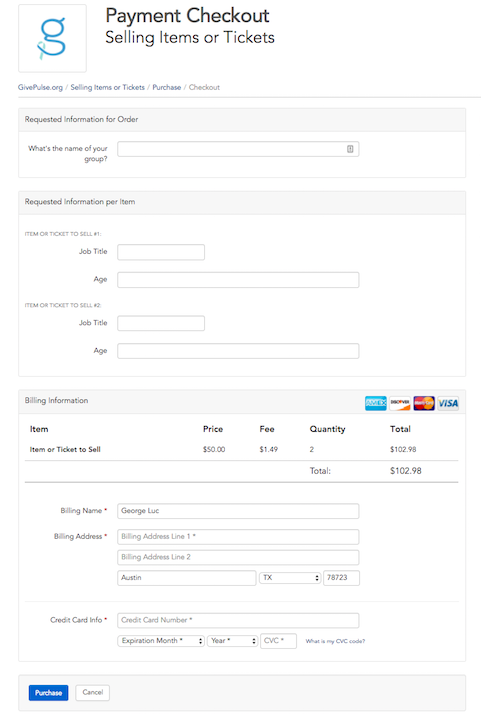This screenshot has height=725, width=481.
Task: Click the Cancel button
Action: [x=92, y=693]
